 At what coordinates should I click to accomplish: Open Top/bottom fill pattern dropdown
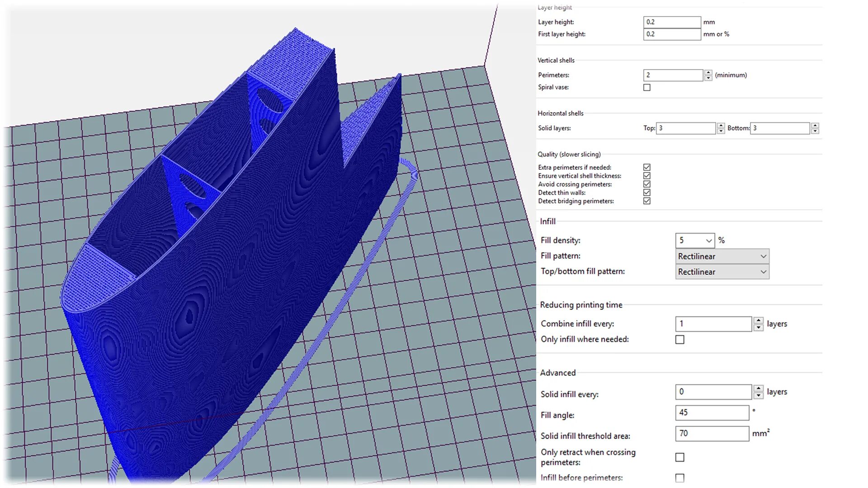tap(763, 272)
